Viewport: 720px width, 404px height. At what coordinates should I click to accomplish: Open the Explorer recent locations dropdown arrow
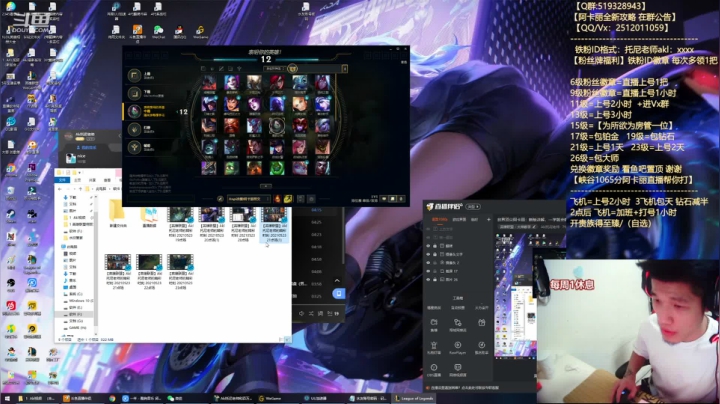(74, 189)
